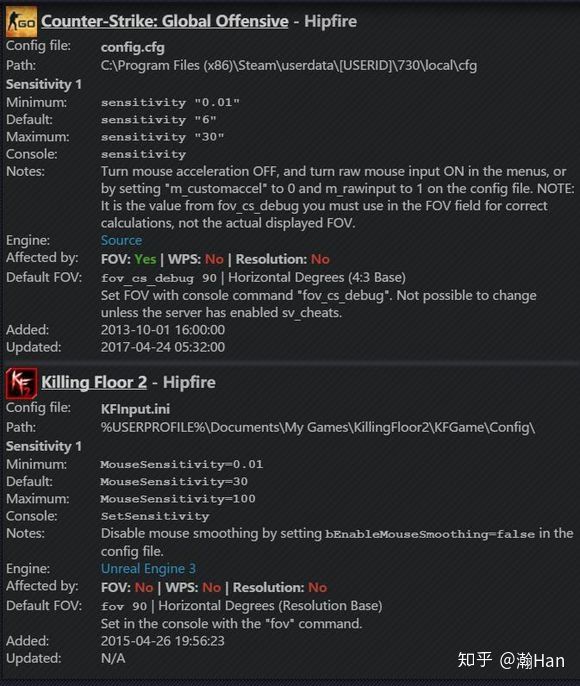Follow the Source engine link
Viewport: 580px width, 686px height.
point(121,240)
